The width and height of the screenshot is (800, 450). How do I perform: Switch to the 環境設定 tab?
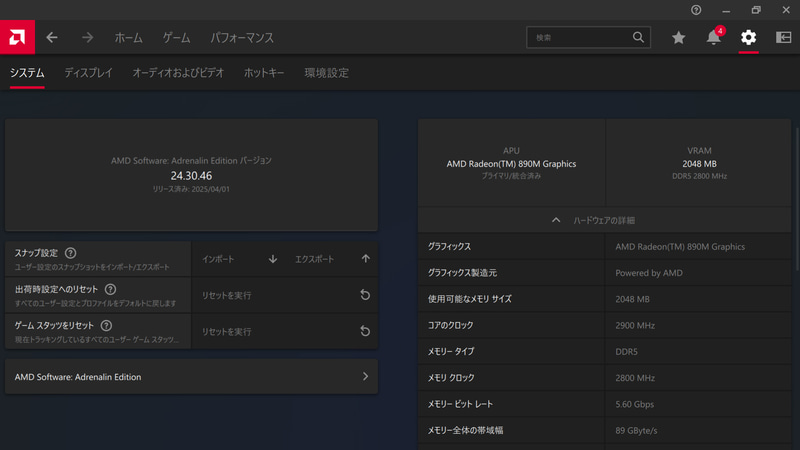327,73
